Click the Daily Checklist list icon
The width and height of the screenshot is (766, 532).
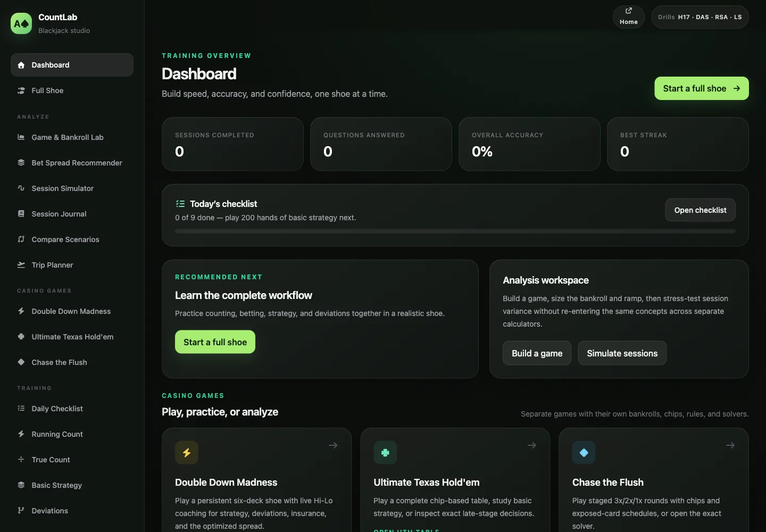point(21,409)
